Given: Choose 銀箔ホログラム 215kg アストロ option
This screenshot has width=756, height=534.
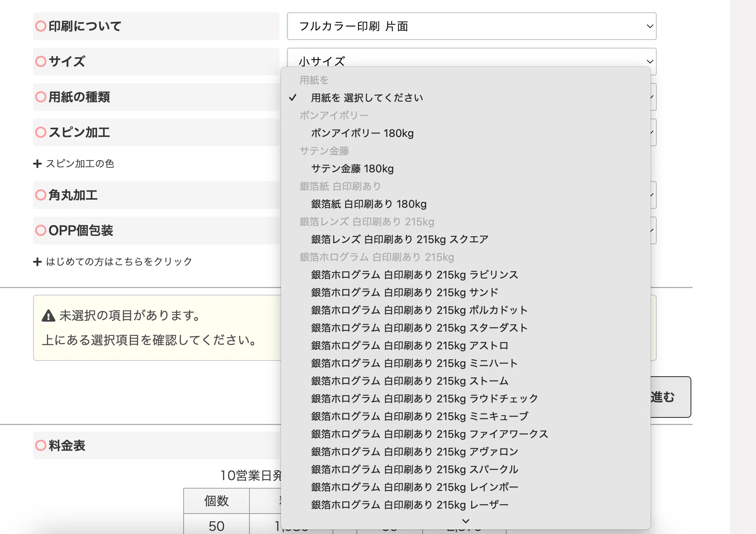Looking at the screenshot, I should (x=466, y=345).
